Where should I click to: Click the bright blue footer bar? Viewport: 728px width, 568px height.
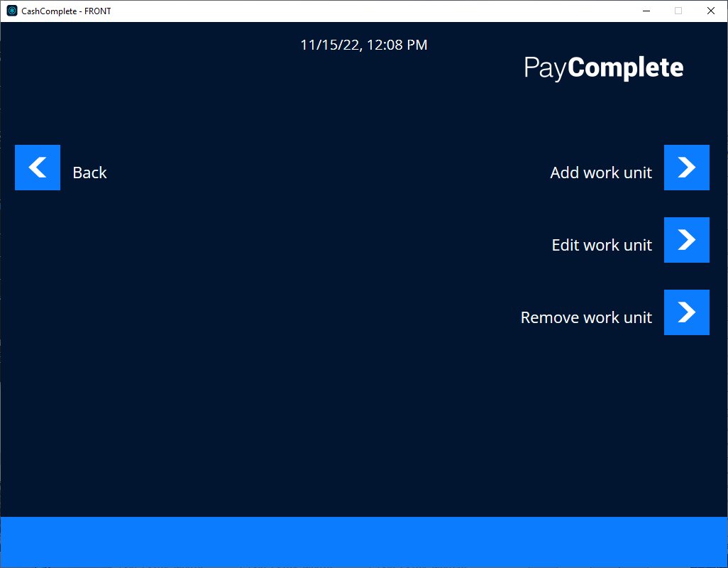pyautogui.click(x=363, y=541)
